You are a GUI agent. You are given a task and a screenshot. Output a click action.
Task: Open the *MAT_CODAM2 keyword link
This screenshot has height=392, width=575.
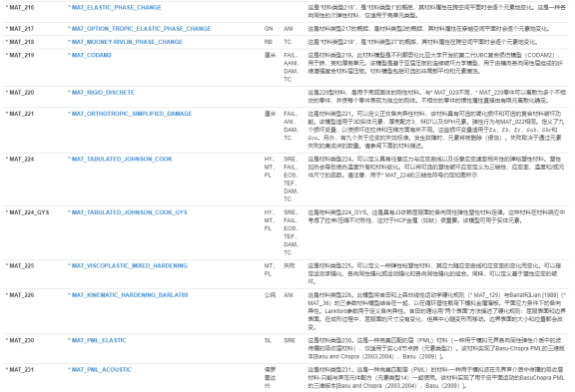(90, 55)
